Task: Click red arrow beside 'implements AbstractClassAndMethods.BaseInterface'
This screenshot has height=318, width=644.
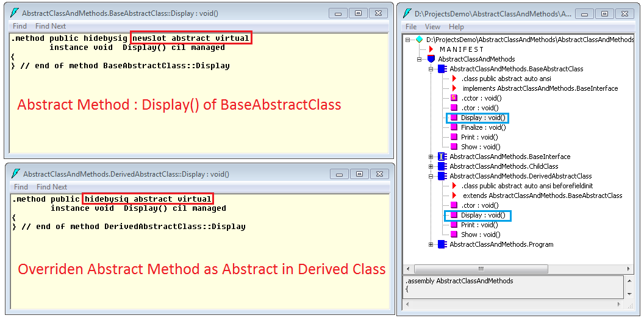Action: tap(454, 88)
